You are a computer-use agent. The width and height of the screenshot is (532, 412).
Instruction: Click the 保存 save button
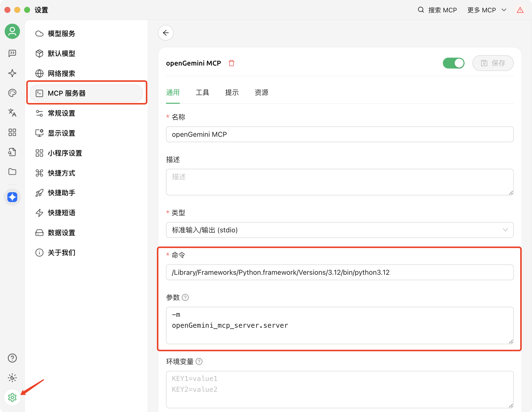click(x=493, y=63)
